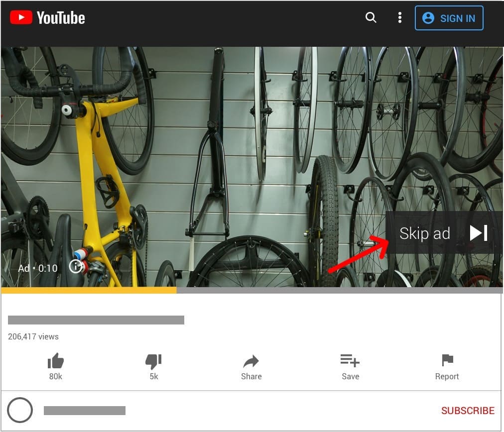Open the three-dot more options menu

pos(399,18)
